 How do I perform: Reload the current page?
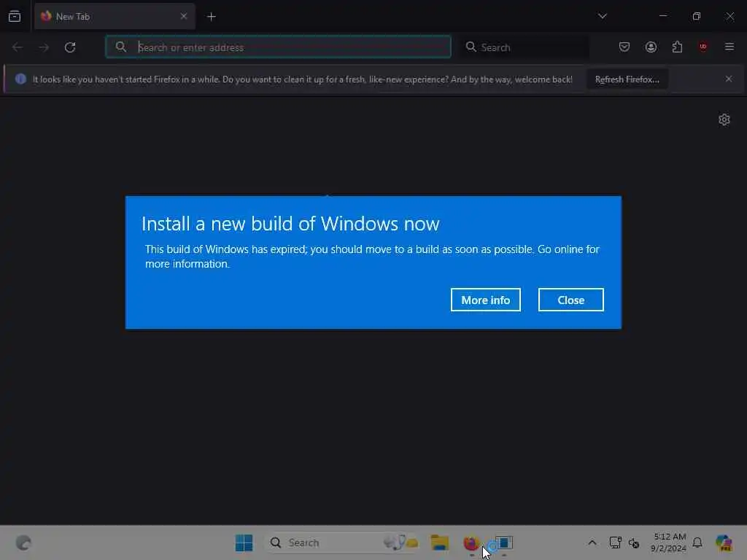[70, 47]
